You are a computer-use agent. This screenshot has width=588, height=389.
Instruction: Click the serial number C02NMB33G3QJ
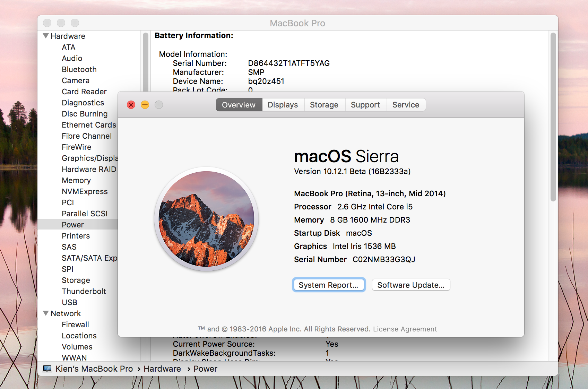[384, 259]
